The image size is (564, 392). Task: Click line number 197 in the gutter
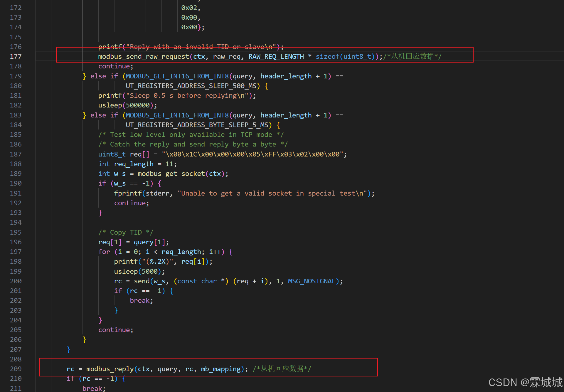(16, 252)
